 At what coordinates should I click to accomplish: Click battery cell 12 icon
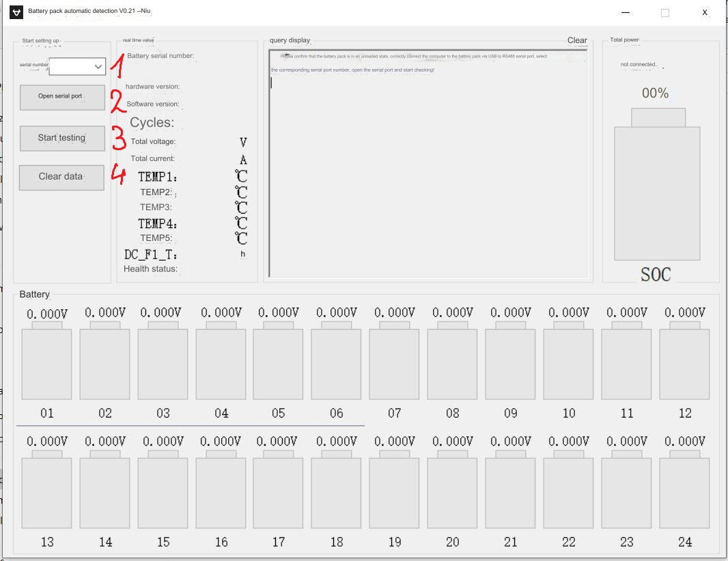coord(684,363)
